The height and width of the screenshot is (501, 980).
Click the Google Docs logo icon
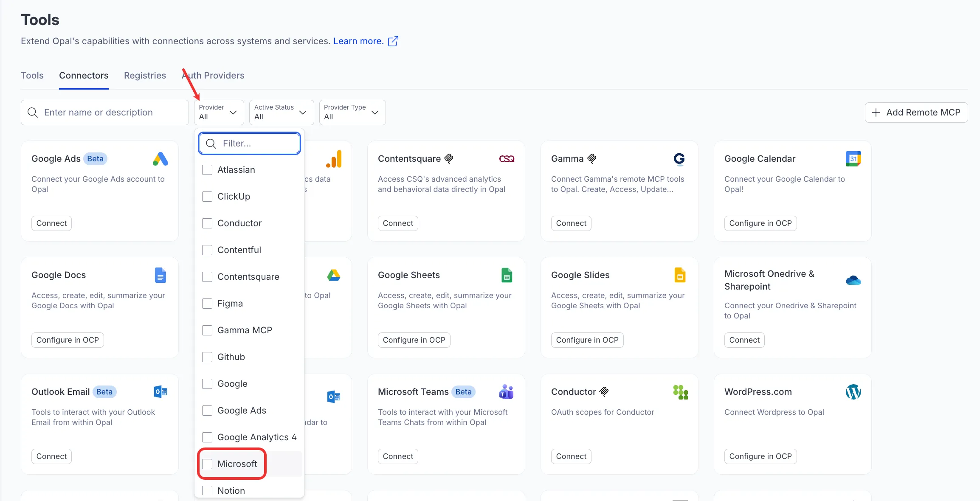[x=161, y=275]
